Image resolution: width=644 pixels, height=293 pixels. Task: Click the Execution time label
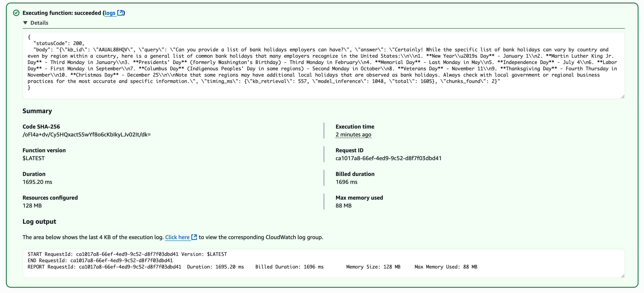tap(355, 127)
